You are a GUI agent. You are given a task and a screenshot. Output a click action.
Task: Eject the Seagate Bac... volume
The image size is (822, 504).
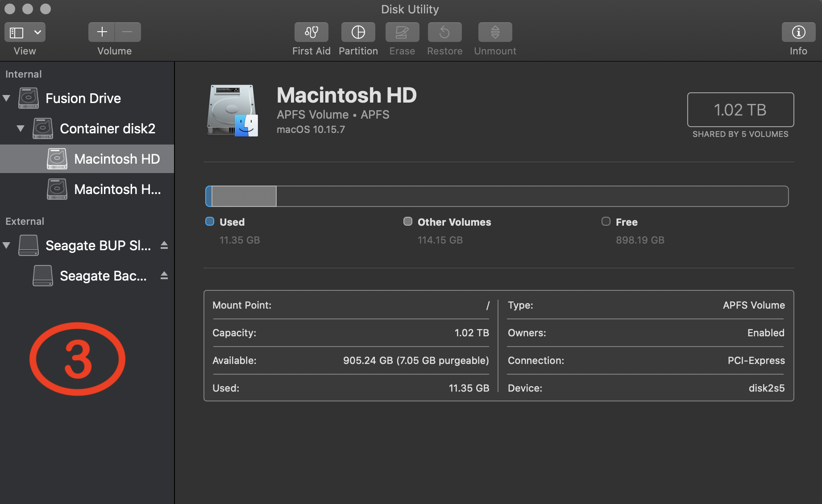[x=164, y=276]
